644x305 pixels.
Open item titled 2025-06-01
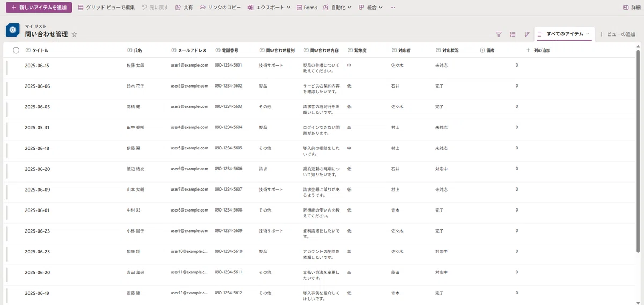tap(37, 210)
